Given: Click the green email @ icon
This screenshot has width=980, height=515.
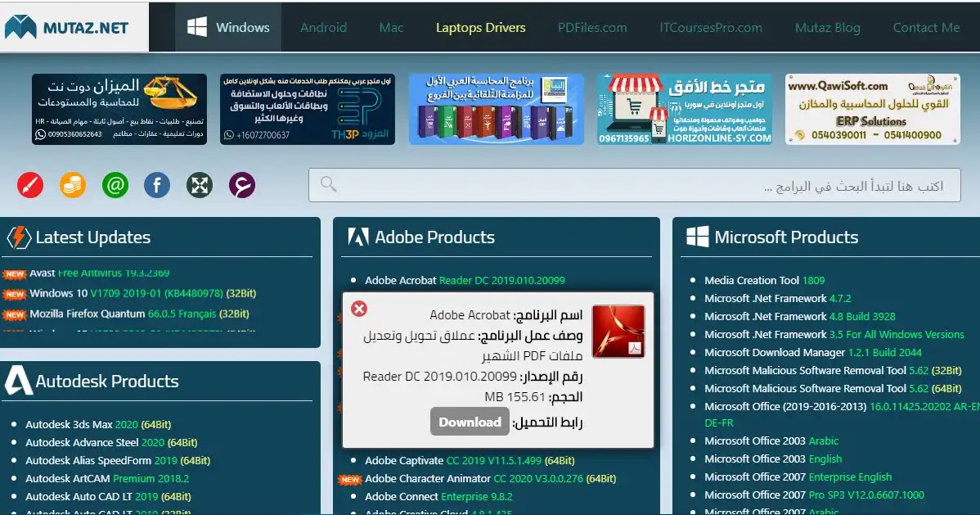Looking at the screenshot, I should tap(115, 185).
